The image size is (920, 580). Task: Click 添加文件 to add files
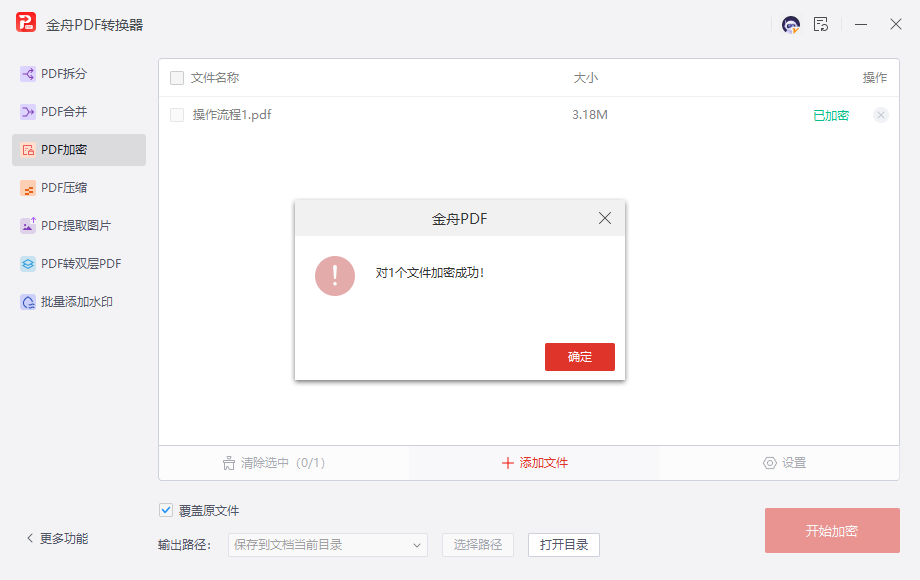pyautogui.click(x=534, y=463)
